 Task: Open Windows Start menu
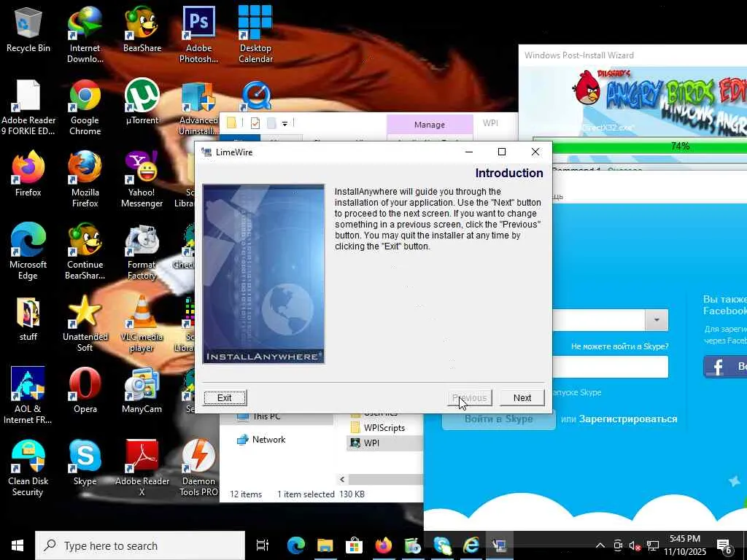point(18,545)
